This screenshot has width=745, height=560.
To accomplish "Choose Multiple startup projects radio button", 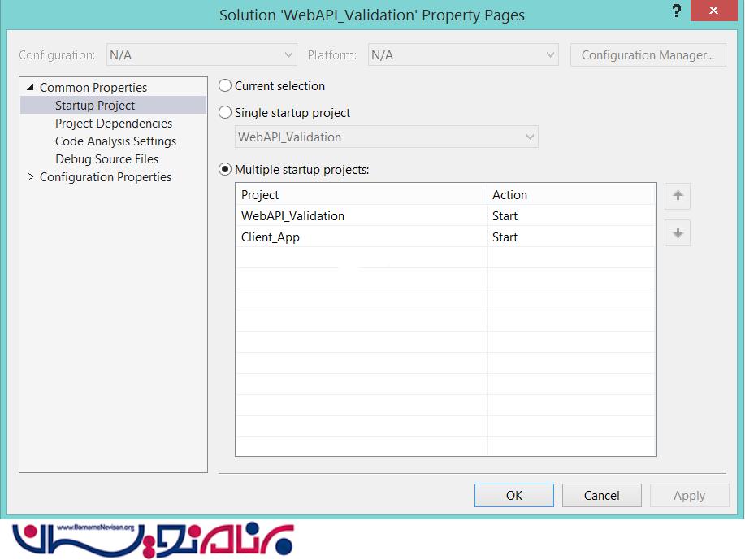I will click(x=225, y=170).
